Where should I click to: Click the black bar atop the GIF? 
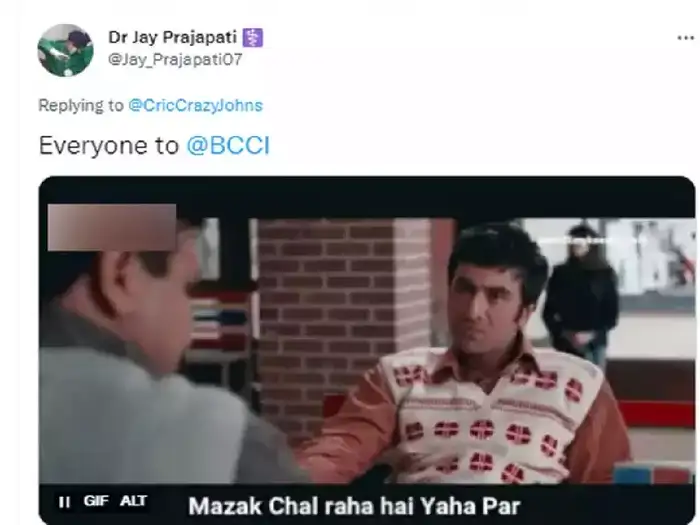[367, 196]
